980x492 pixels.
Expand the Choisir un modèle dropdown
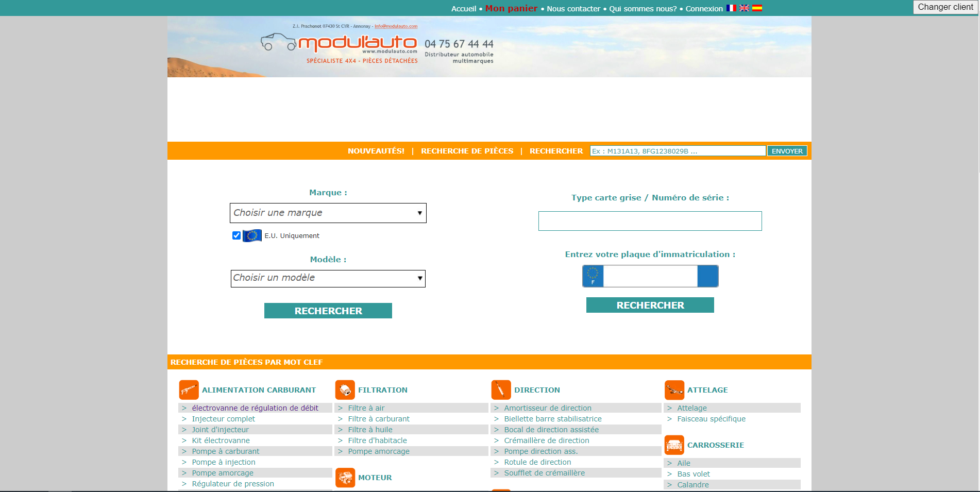pos(328,278)
